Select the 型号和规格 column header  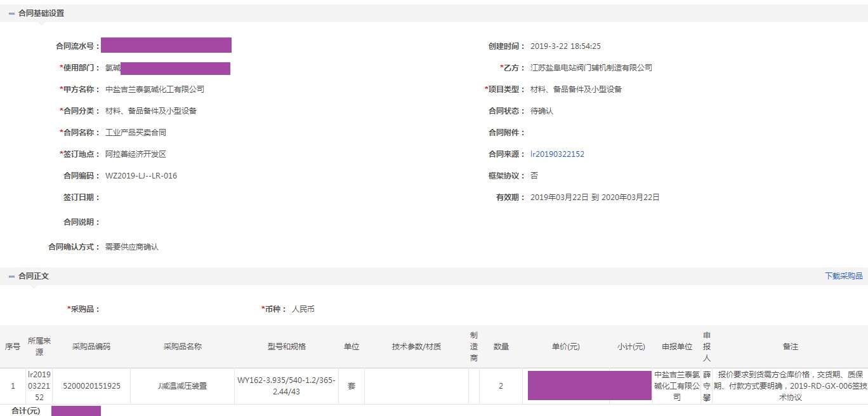[286, 347]
